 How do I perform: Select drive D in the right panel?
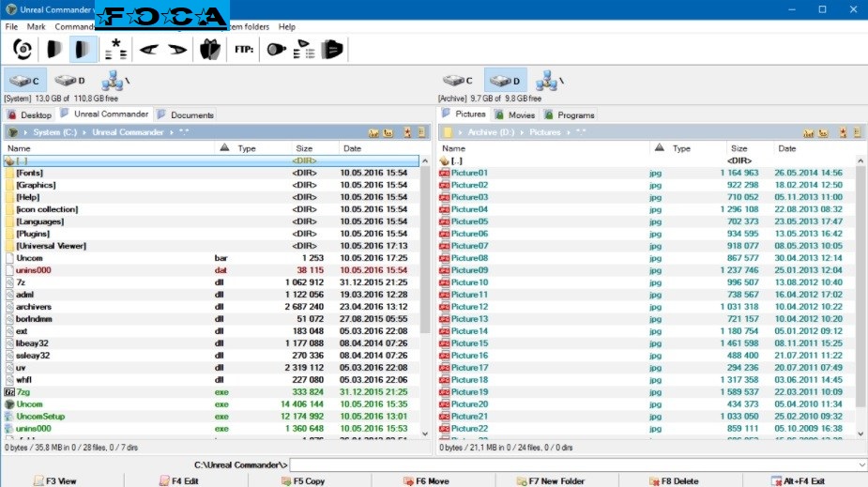pyautogui.click(x=506, y=81)
